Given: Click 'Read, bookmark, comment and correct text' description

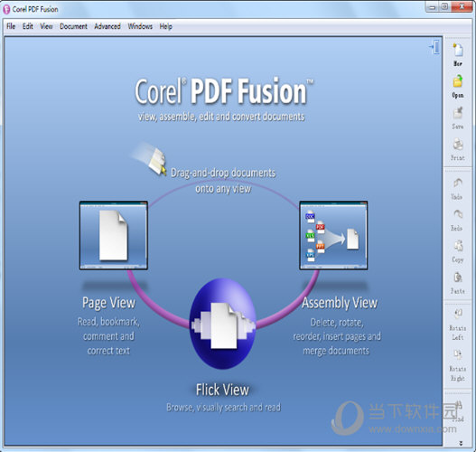Looking at the screenshot, I should pos(108,336).
